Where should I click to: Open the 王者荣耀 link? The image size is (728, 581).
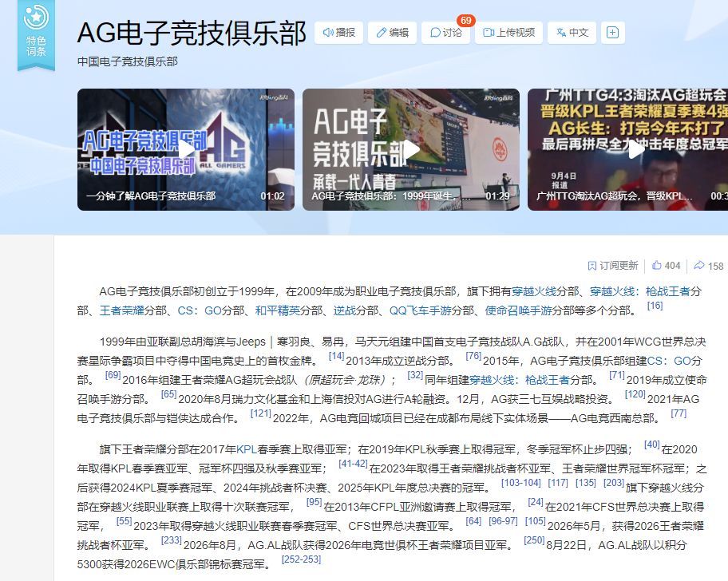[121, 310]
